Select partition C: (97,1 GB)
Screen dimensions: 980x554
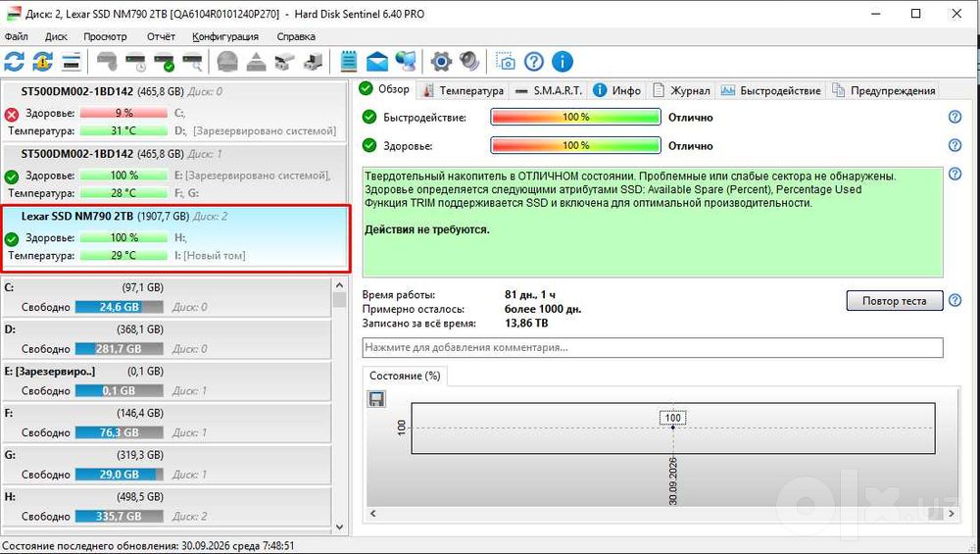click(x=167, y=298)
